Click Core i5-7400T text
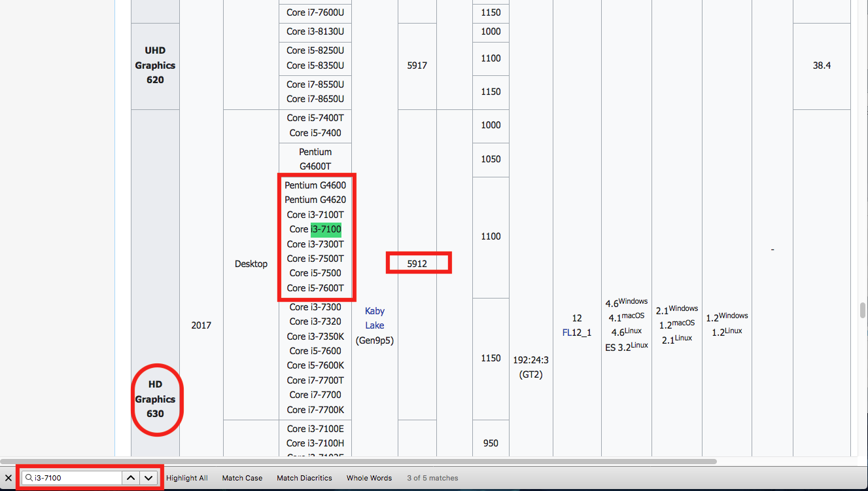The width and height of the screenshot is (868, 491). (315, 118)
